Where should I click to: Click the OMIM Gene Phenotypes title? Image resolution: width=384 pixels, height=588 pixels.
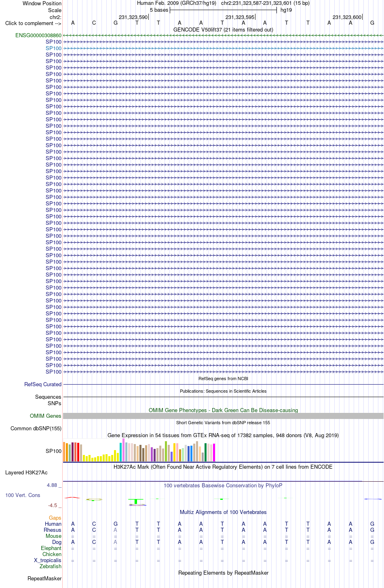click(223, 410)
